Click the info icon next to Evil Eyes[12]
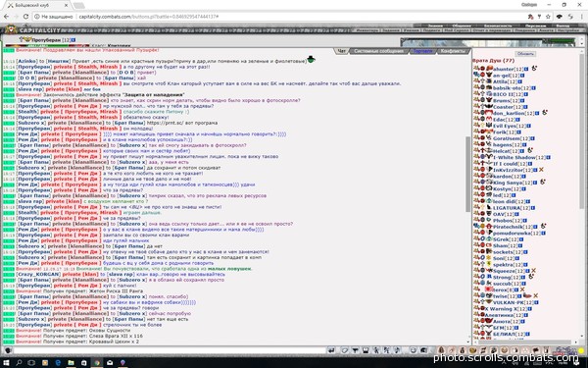Screen dimensions: 588x368 click(x=529, y=126)
